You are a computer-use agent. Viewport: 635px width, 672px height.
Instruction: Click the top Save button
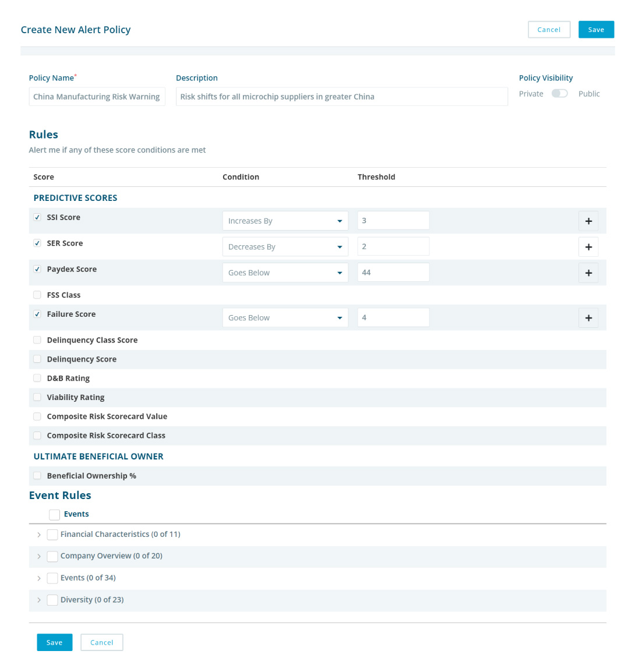click(596, 30)
